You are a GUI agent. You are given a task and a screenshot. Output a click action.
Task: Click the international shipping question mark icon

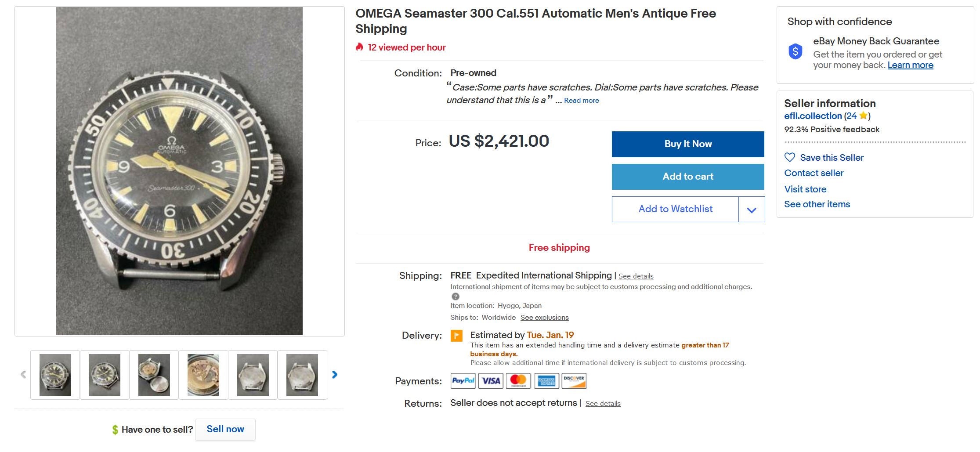(x=456, y=297)
